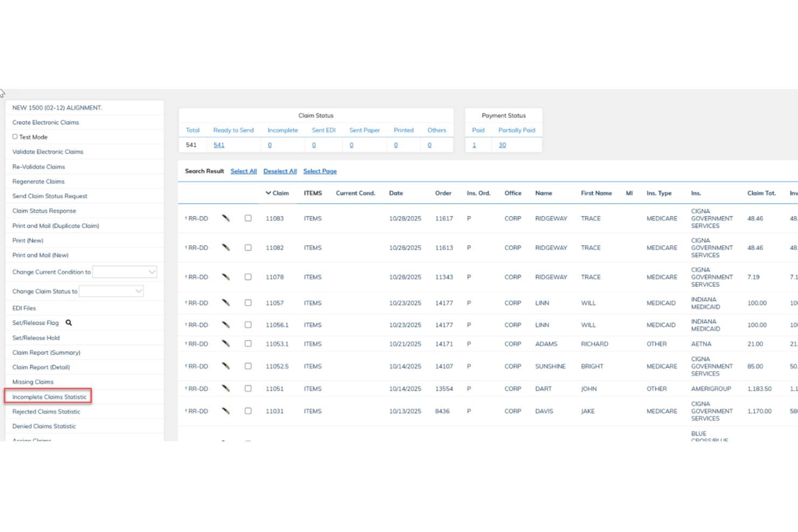Click the edit pencil icon for claim 11078
Screen dimensions: 798x532
[x=226, y=277]
